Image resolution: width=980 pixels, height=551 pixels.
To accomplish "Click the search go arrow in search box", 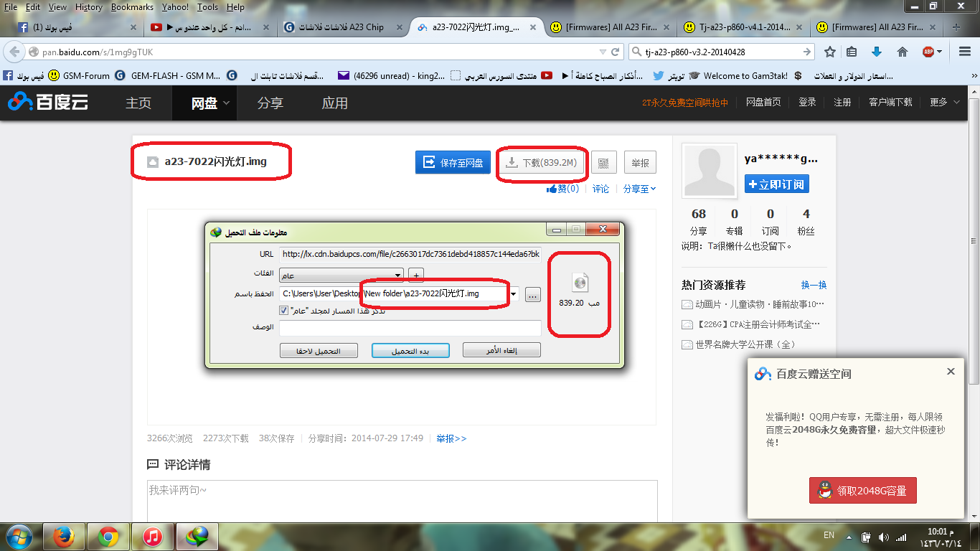I will [x=807, y=52].
